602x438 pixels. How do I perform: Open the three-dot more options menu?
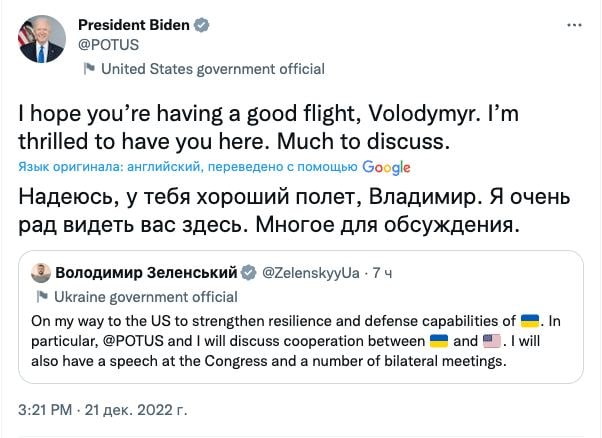(572, 23)
